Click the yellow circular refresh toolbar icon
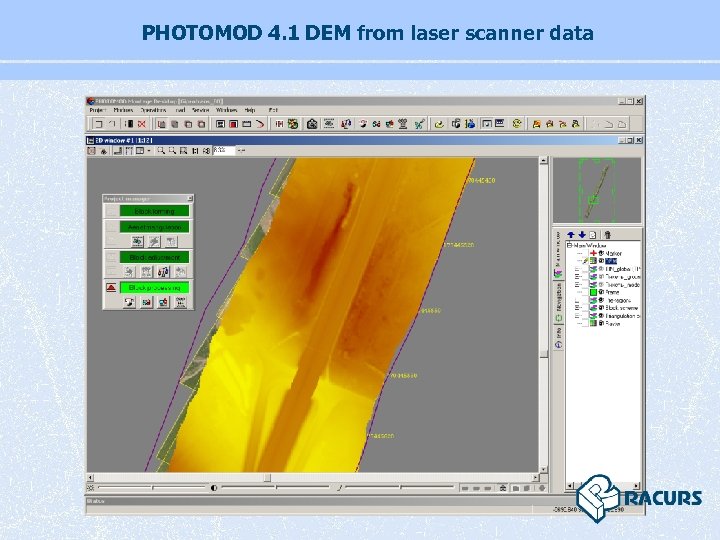Image resolution: width=720 pixels, height=540 pixels. (x=517, y=124)
